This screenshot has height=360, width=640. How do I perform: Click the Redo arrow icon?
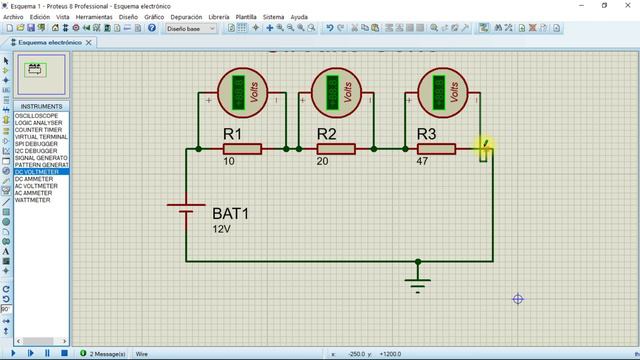click(x=340, y=28)
